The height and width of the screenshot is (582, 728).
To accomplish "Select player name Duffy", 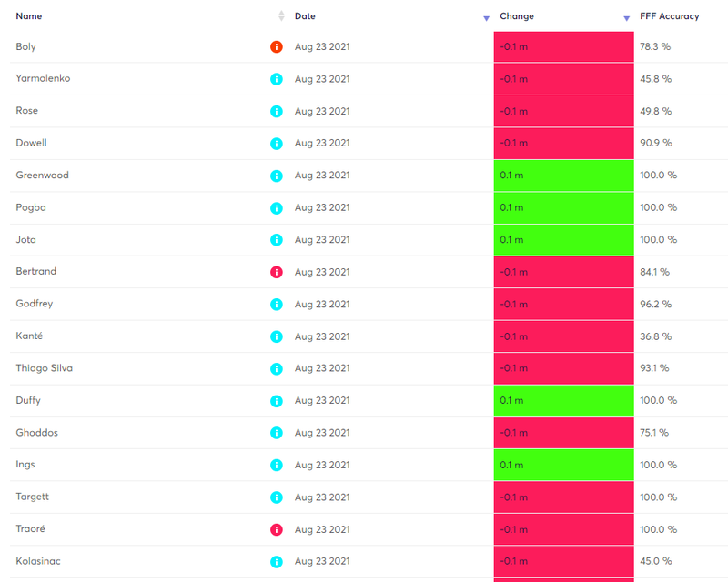I will 28,400.
